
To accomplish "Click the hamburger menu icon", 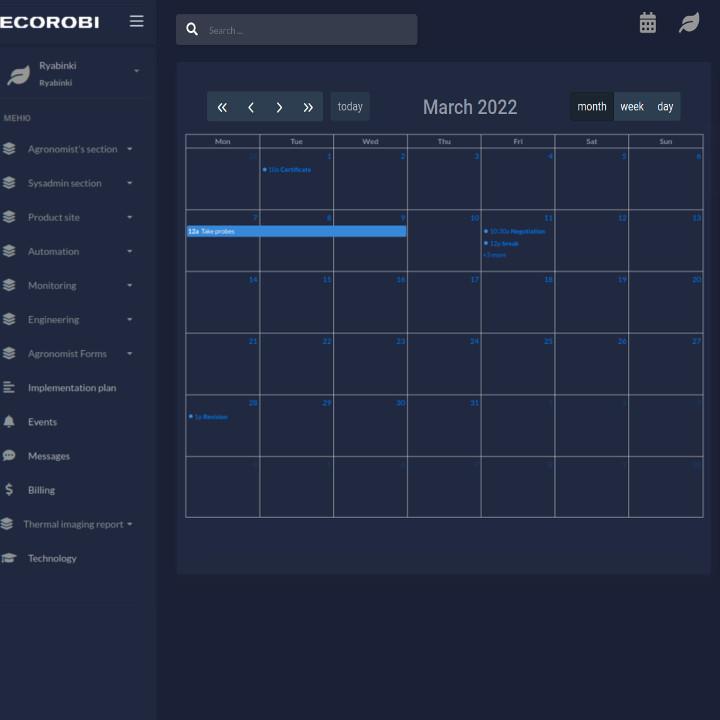I will pyautogui.click(x=136, y=21).
